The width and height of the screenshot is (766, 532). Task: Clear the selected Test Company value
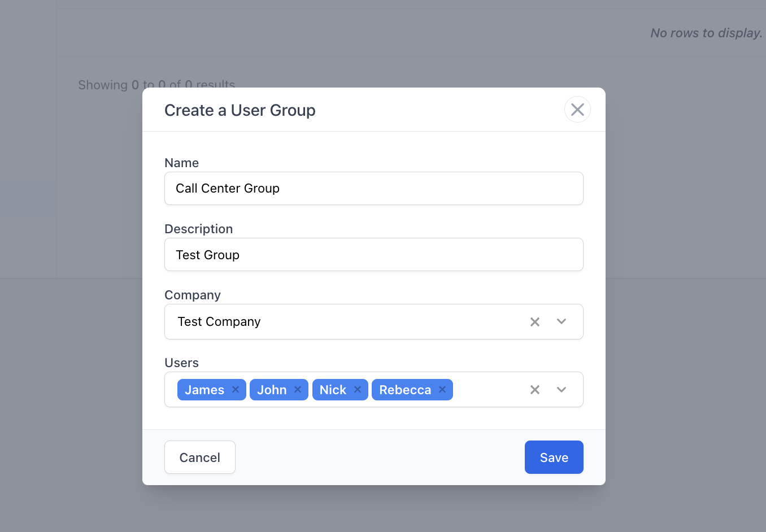point(535,322)
